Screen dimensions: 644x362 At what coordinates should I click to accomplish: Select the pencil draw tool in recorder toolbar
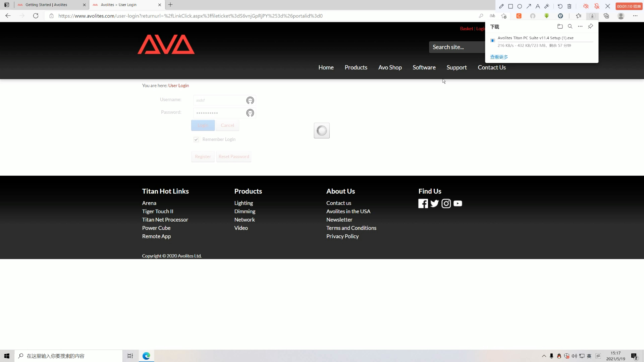point(501,6)
